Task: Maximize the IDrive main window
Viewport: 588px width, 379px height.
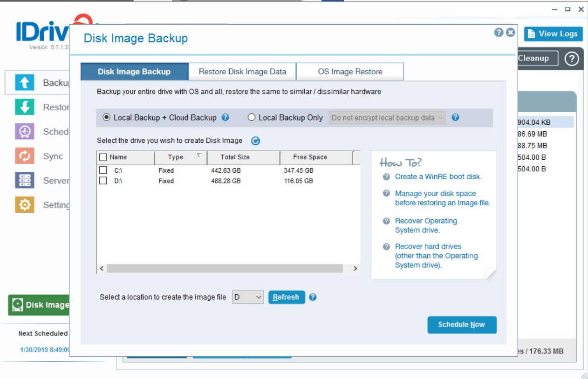Action: pyautogui.click(x=567, y=9)
